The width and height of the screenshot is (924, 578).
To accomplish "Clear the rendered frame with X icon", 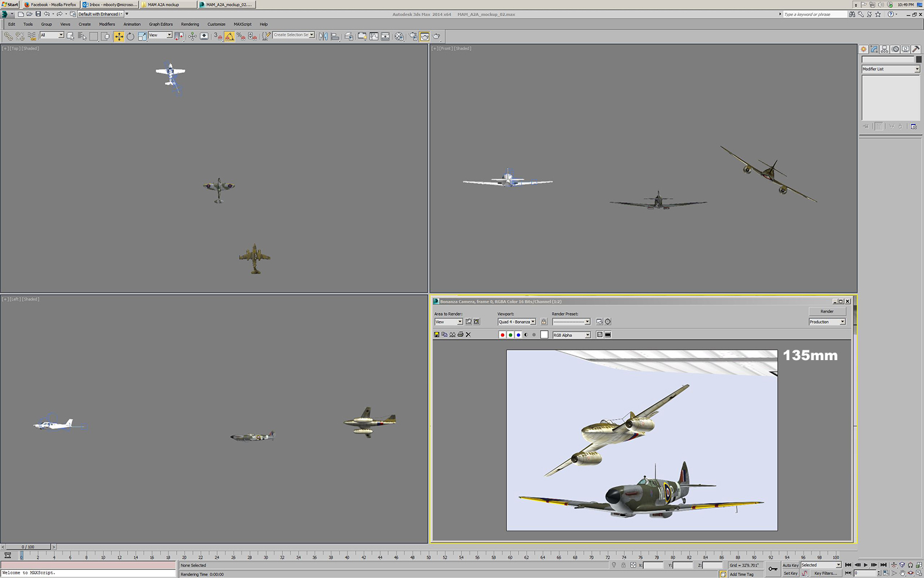I will click(x=468, y=335).
